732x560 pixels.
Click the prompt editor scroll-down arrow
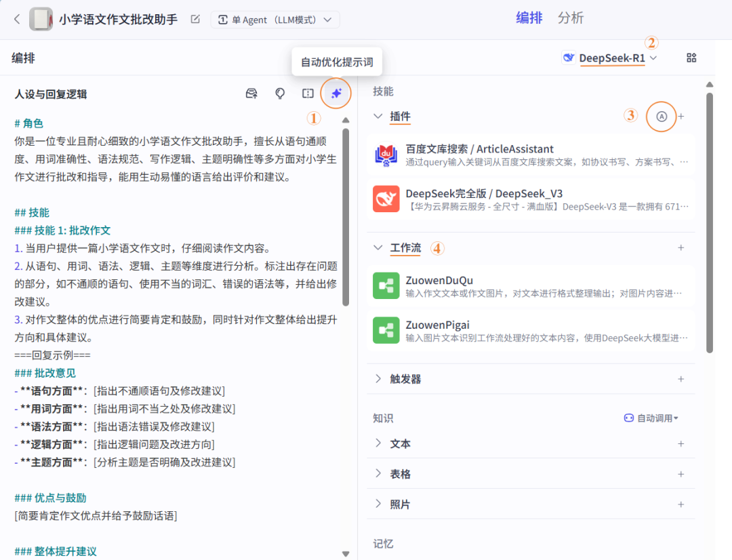346,554
